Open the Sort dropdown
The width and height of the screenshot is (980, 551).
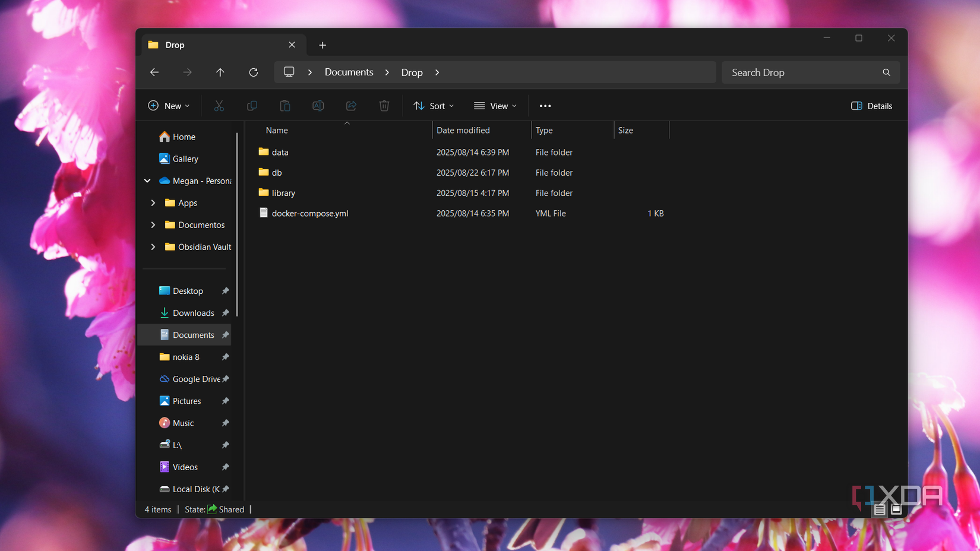click(x=433, y=106)
